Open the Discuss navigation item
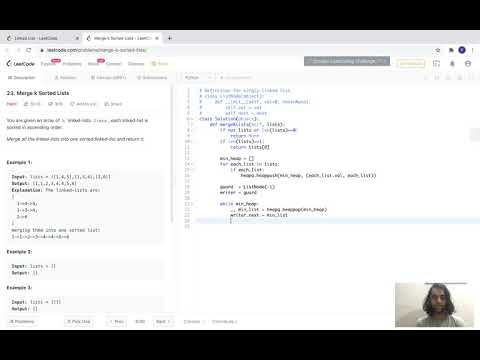Viewport: 480px width, 360px height. pos(136,64)
